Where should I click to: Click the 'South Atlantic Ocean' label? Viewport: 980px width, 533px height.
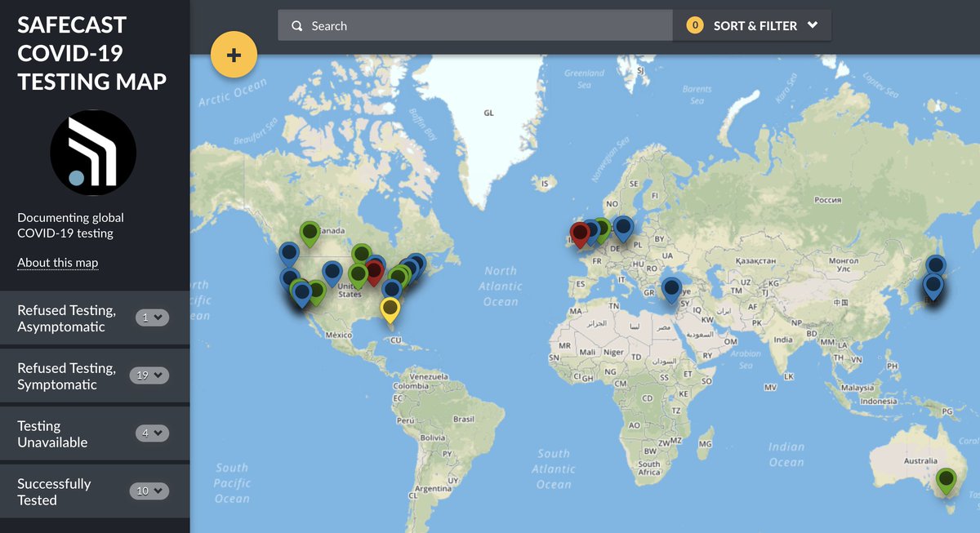click(x=553, y=469)
